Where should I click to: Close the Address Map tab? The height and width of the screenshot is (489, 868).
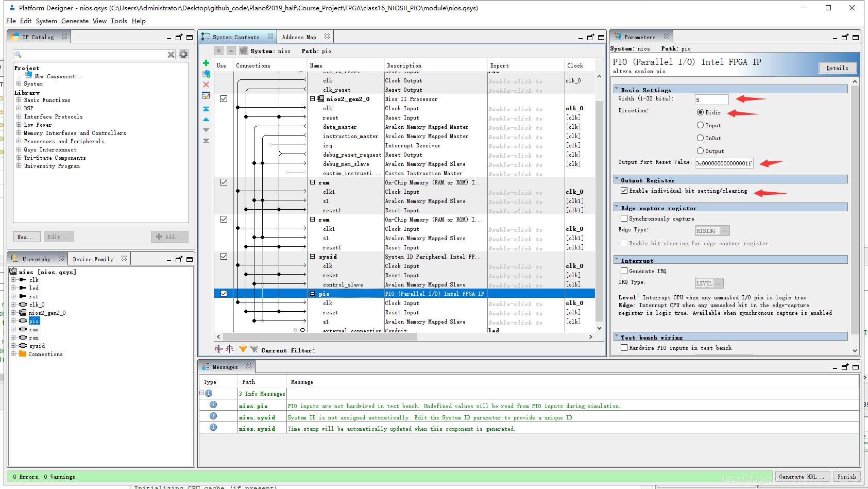point(327,37)
